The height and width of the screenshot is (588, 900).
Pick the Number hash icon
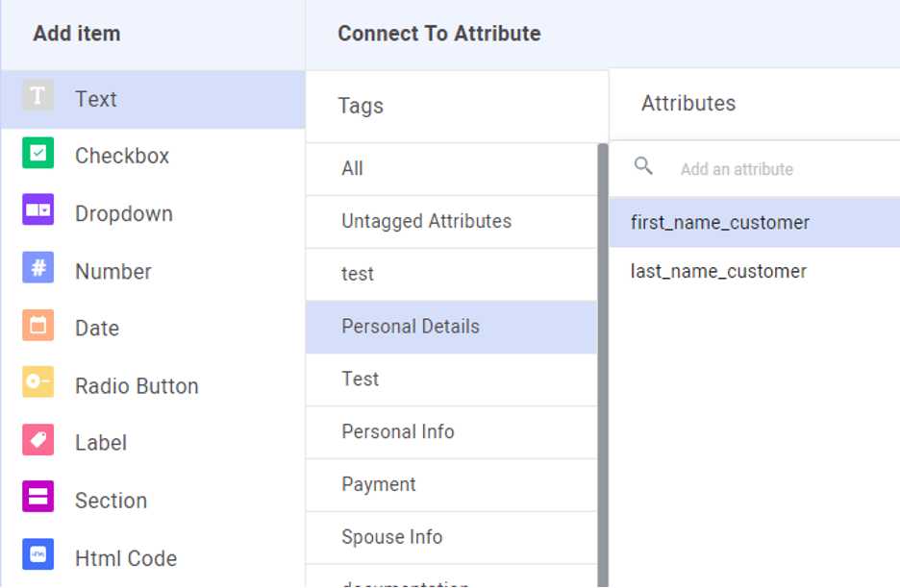(x=38, y=268)
